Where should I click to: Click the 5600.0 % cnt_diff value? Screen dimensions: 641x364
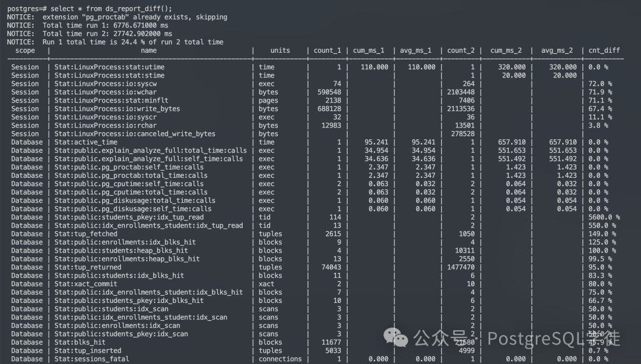pyautogui.click(x=604, y=218)
